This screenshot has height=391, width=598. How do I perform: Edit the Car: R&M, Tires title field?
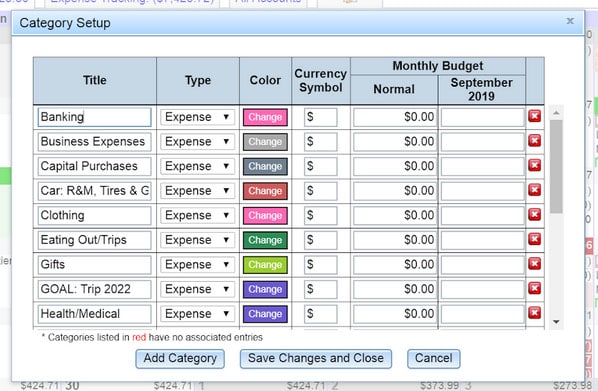tap(95, 191)
